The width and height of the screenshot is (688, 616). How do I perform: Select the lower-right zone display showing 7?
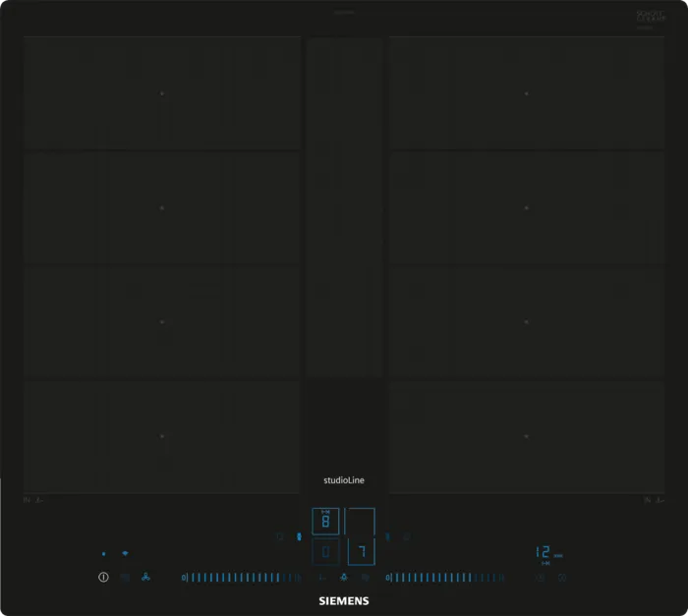(x=361, y=552)
